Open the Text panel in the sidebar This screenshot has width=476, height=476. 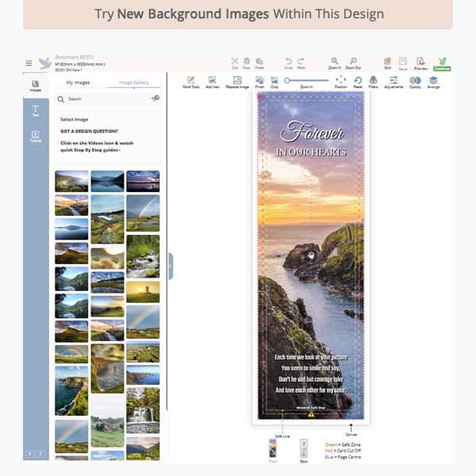point(36,111)
